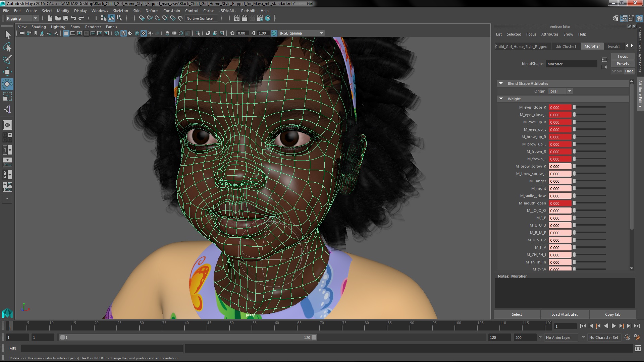Screen dimensions: 644x362
Task: Redo the last action
Action: tap(81, 18)
